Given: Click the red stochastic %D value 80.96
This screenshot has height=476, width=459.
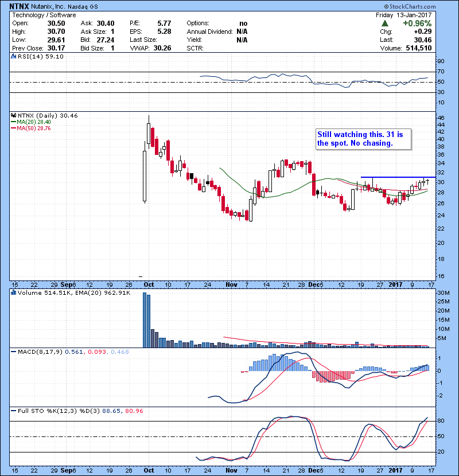Looking at the screenshot, I should (x=134, y=411).
